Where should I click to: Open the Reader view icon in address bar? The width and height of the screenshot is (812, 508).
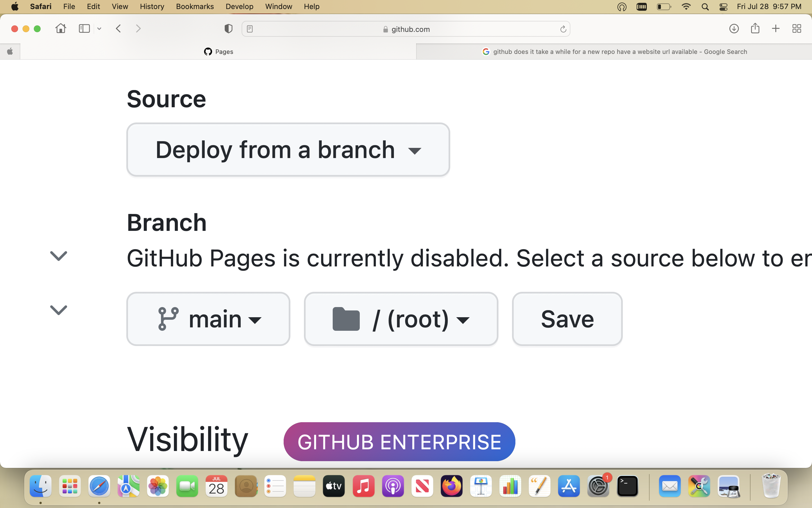tap(250, 29)
